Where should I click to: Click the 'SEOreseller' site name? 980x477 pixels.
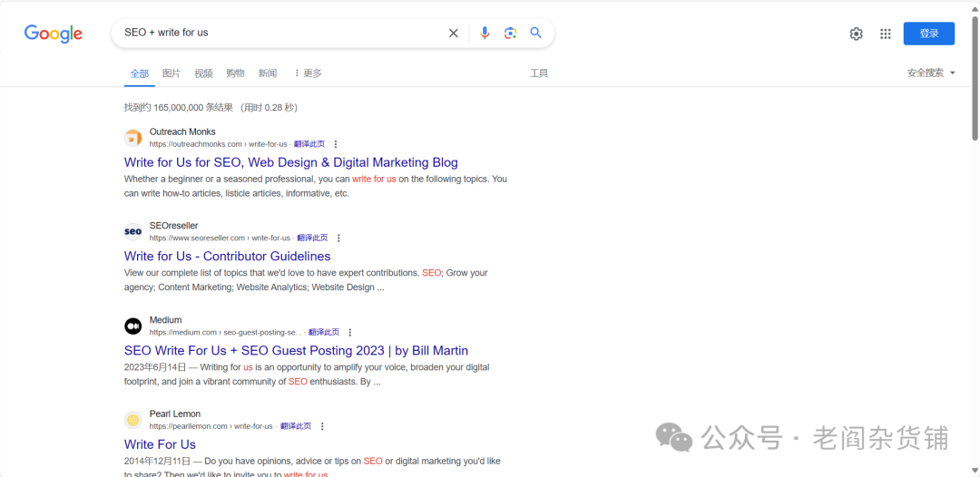coord(173,226)
